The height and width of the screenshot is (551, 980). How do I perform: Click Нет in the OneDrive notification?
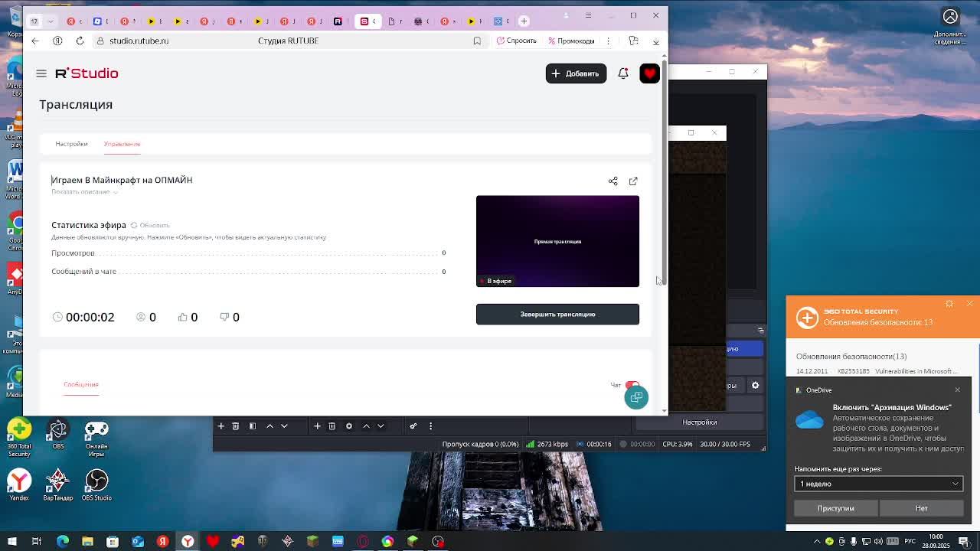pos(921,508)
